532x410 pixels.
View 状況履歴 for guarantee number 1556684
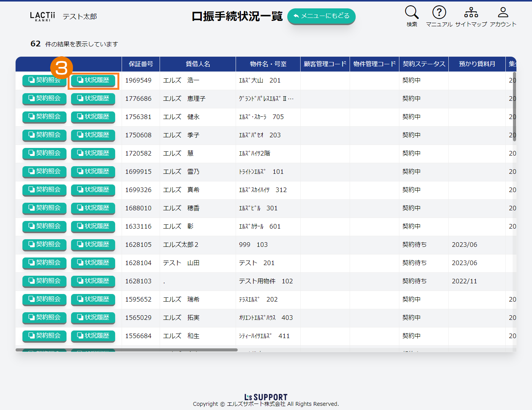click(x=93, y=336)
